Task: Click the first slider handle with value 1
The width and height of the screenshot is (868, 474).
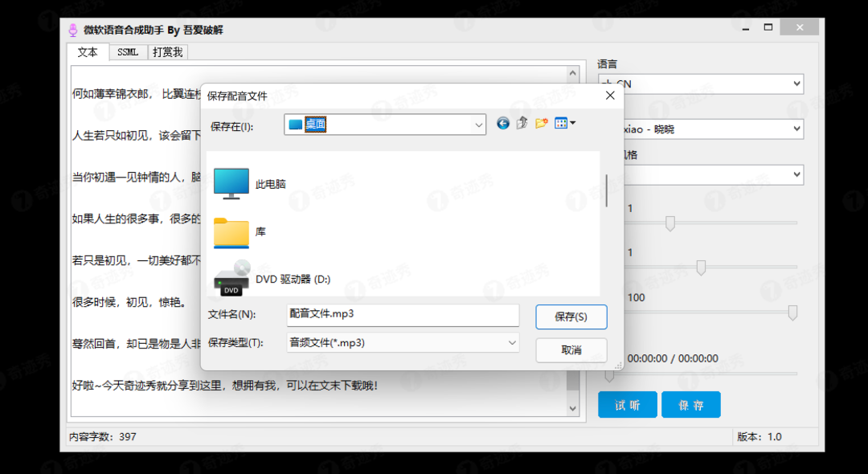Action: tap(669, 223)
